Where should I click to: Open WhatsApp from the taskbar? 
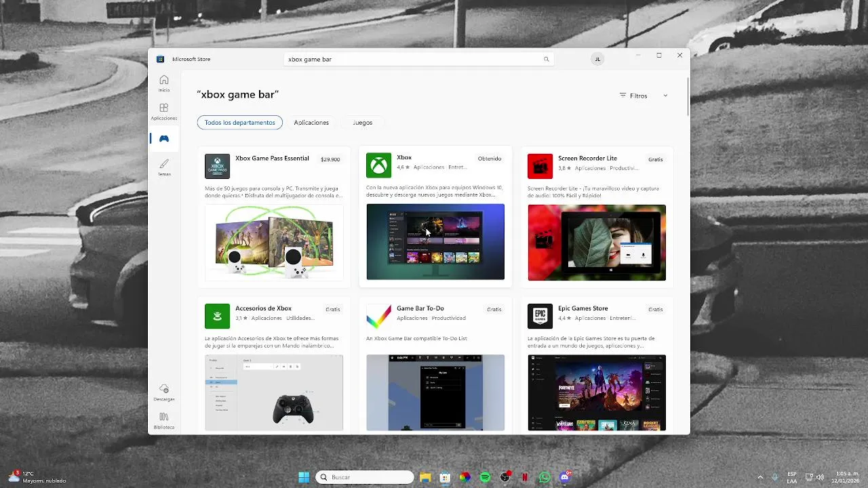(545, 477)
